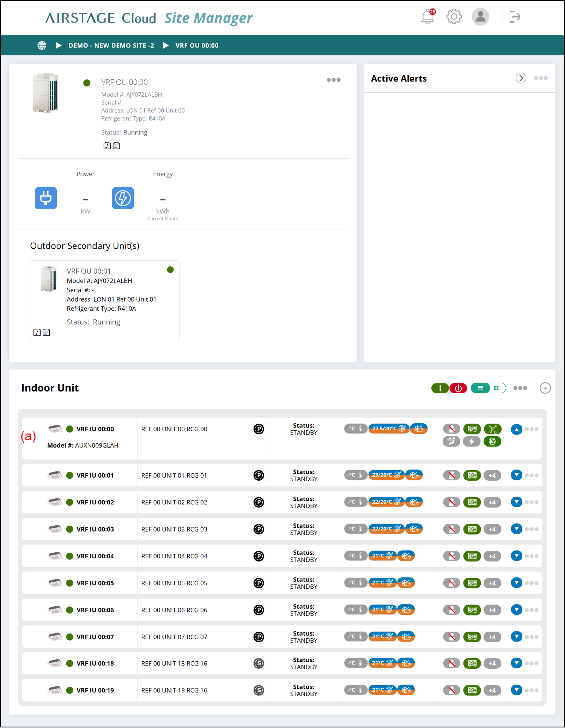The width and height of the screenshot is (565, 728).
Task: Click the logout icon in header
Action: coord(515,17)
